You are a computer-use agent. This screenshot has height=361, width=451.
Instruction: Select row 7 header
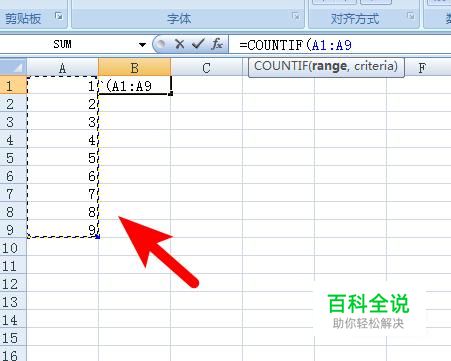click(13, 193)
